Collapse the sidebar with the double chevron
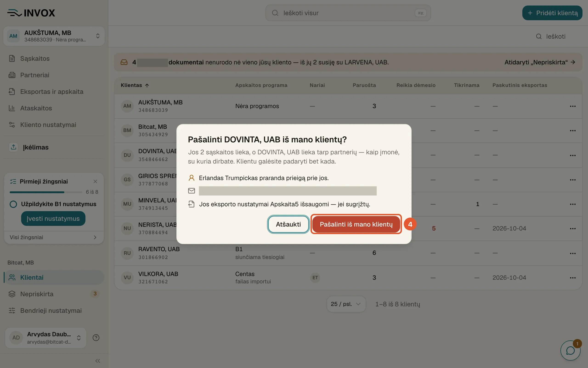Image resolution: width=588 pixels, height=368 pixels. [98, 361]
